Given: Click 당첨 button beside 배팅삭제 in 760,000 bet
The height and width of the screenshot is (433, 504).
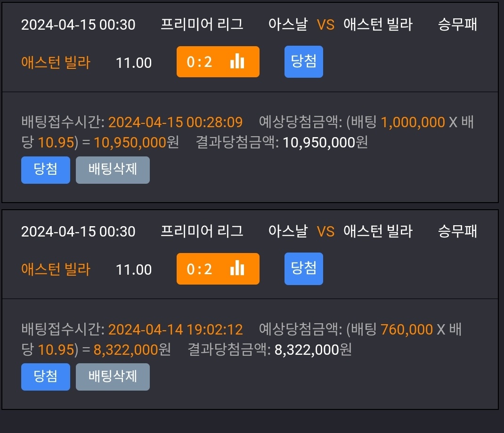Looking at the screenshot, I should [46, 376].
